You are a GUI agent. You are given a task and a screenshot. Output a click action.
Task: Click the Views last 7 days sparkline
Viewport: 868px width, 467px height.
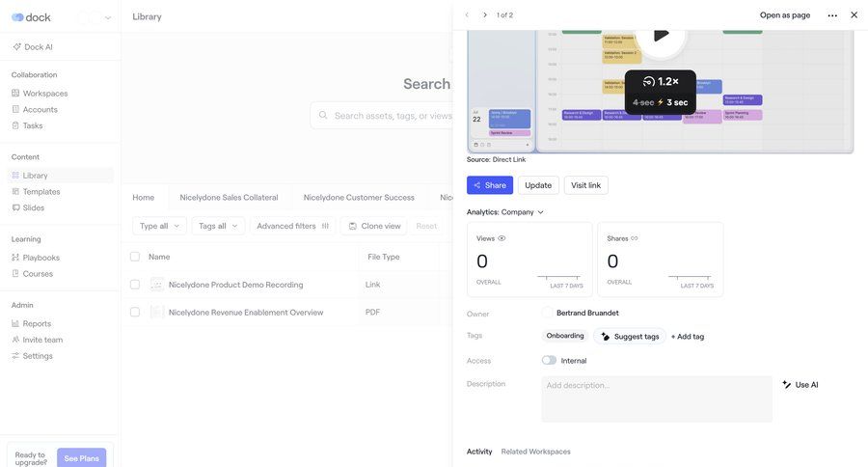point(559,276)
